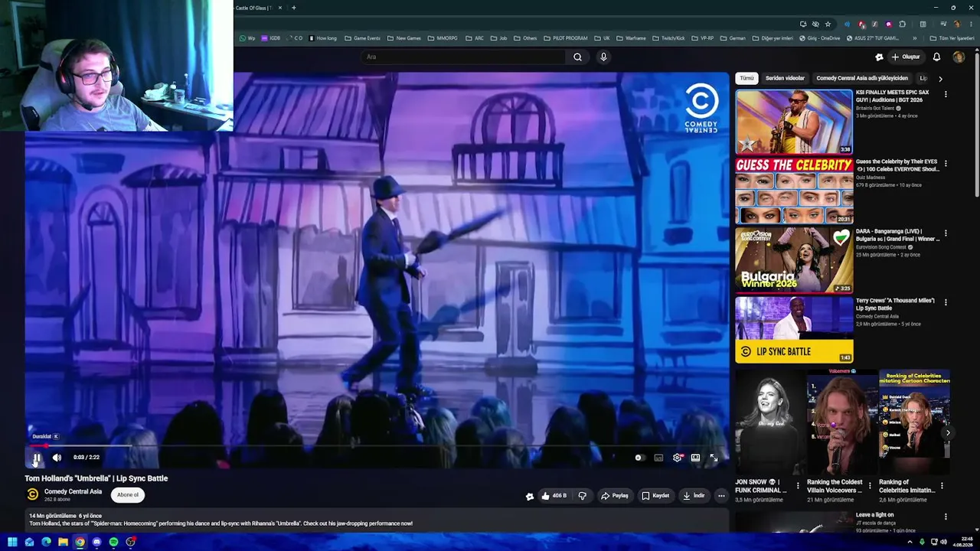Open options for Terry Crews video
980x551 pixels.
click(x=946, y=302)
